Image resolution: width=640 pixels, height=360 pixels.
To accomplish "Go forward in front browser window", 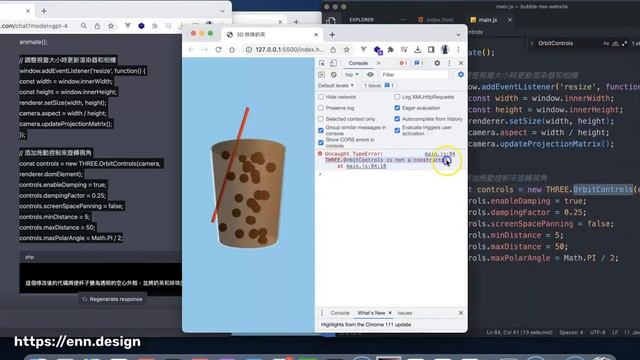I will coord(204,50).
